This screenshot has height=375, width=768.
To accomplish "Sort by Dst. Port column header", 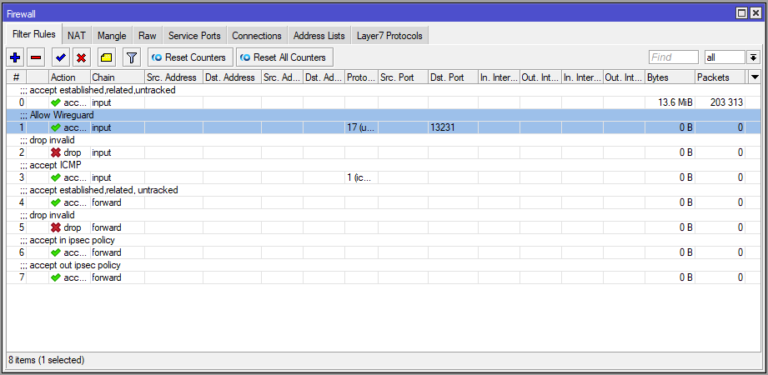I will (453, 77).
